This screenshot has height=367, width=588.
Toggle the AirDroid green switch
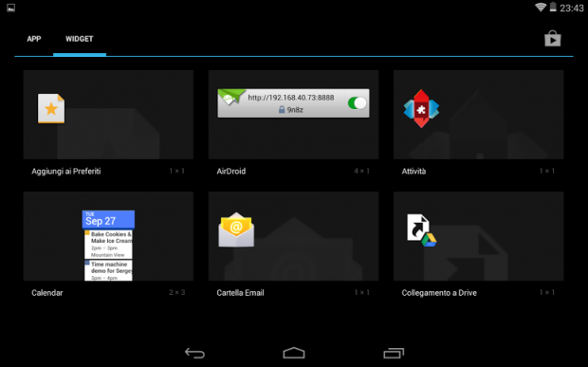pyautogui.click(x=357, y=103)
